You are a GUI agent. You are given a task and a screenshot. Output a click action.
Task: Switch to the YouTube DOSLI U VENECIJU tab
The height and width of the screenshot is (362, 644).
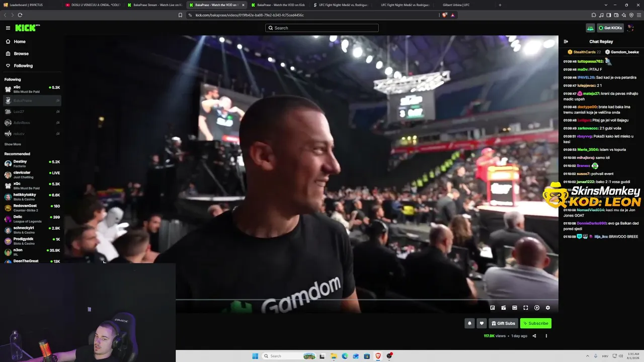point(93,5)
